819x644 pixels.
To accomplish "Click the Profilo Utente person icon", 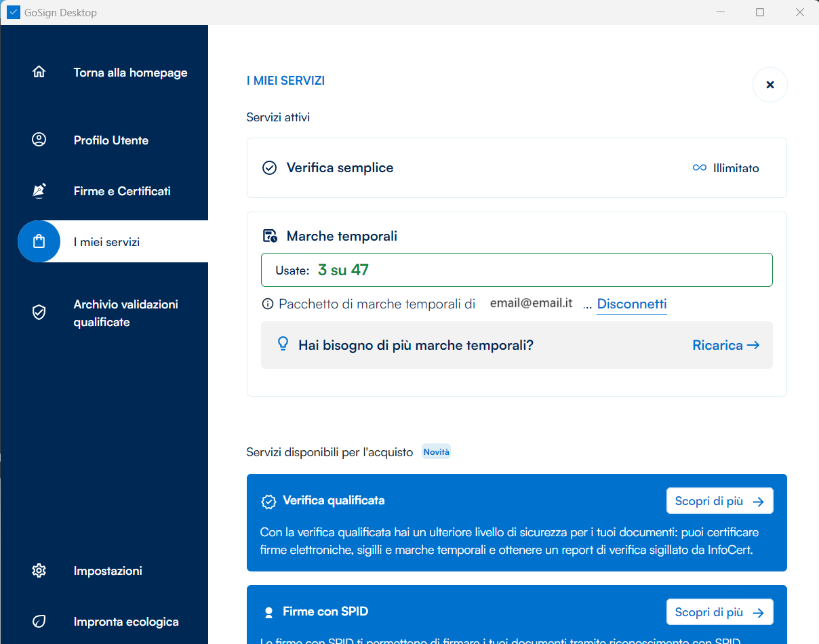I will click(39, 140).
